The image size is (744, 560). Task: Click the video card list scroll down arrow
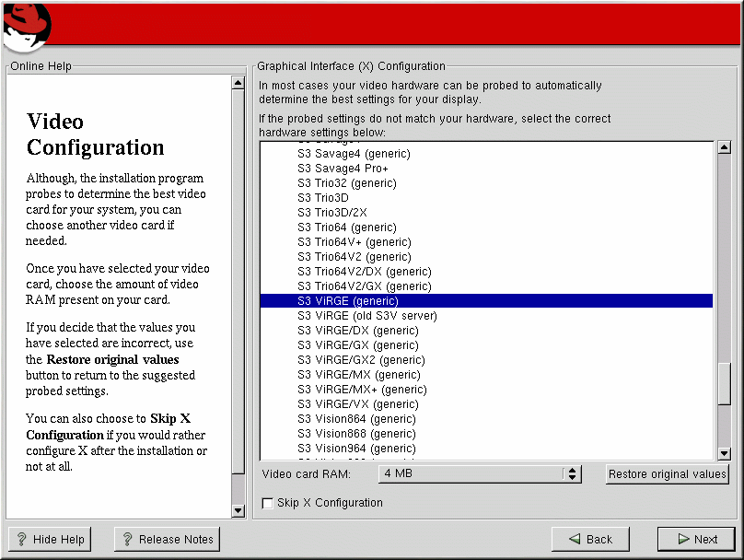pyautogui.click(x=724, y=454)
